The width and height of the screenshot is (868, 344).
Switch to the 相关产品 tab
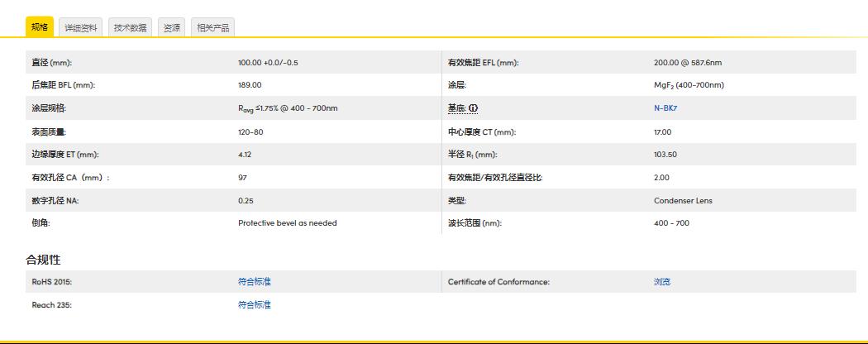pyautogui.click(x=213, y=27)
